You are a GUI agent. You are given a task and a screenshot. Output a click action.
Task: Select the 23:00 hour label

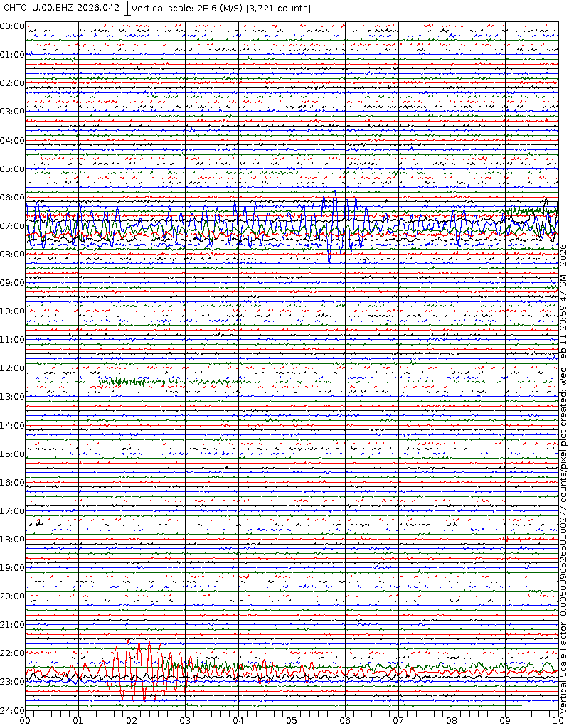13,681
